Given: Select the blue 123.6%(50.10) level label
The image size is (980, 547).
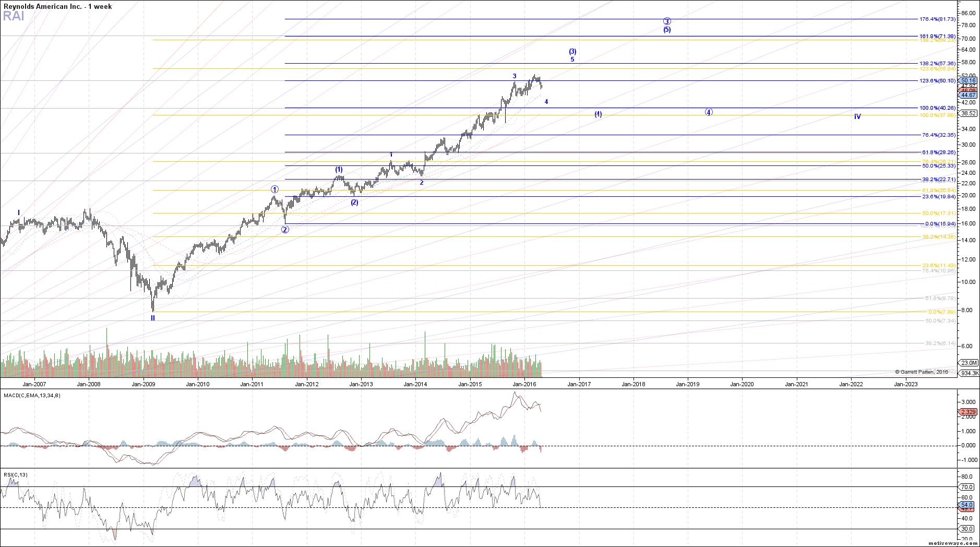Looking at the screenshot, I should 938,80.
